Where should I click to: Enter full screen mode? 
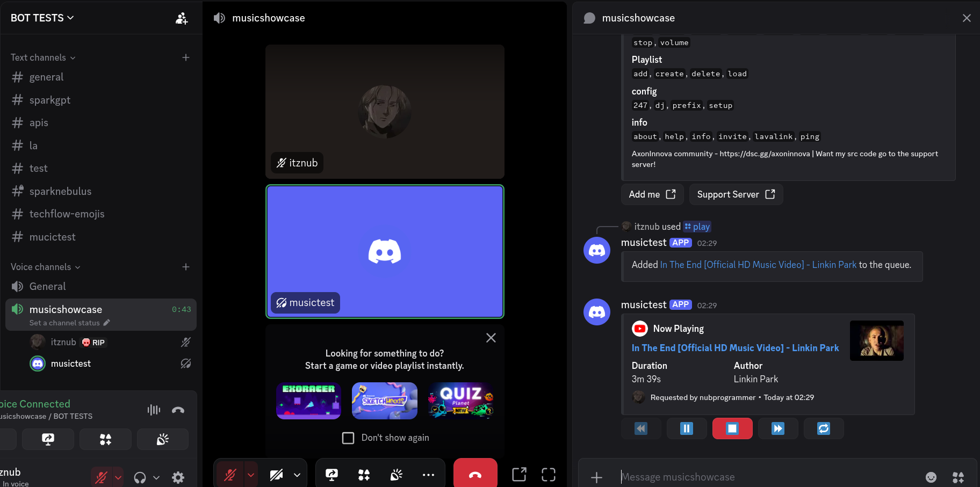click(x=548, y=474)
